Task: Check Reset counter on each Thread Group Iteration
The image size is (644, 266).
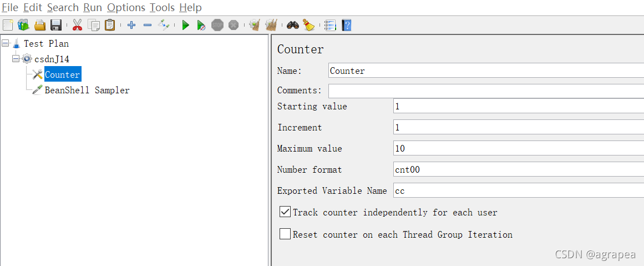Action: tap(285, 234)
